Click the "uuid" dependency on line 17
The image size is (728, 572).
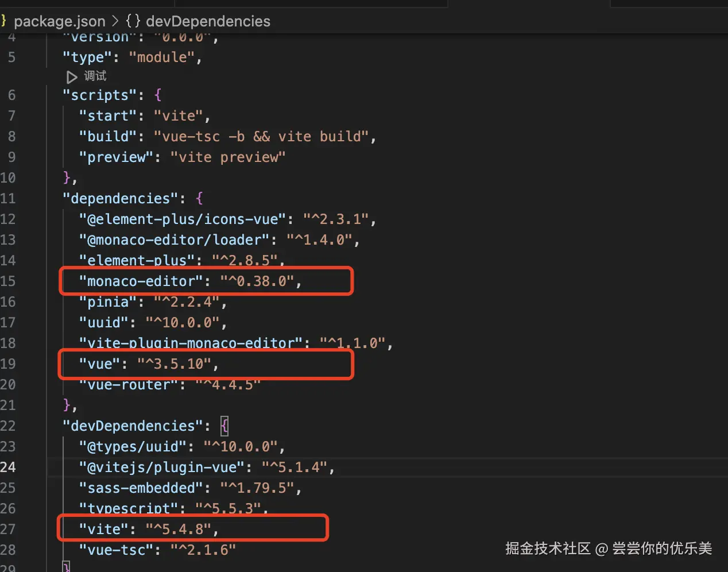[x=104, y=323]
